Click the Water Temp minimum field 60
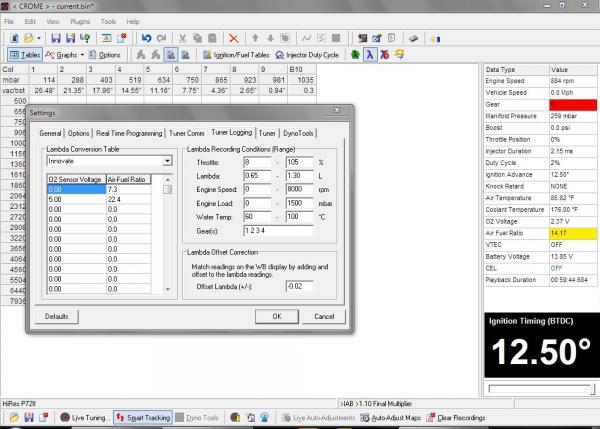This screenshot has height=429, width=600. point(257,217)
